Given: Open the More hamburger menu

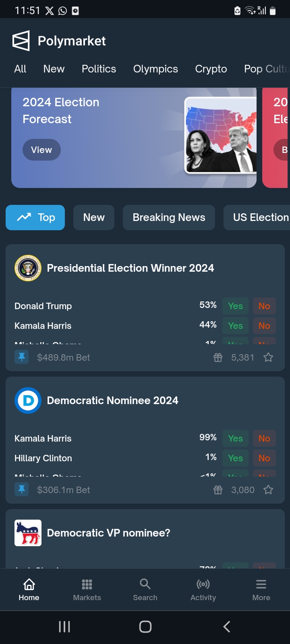Looking at the screenshot, I should click(261, 584).
